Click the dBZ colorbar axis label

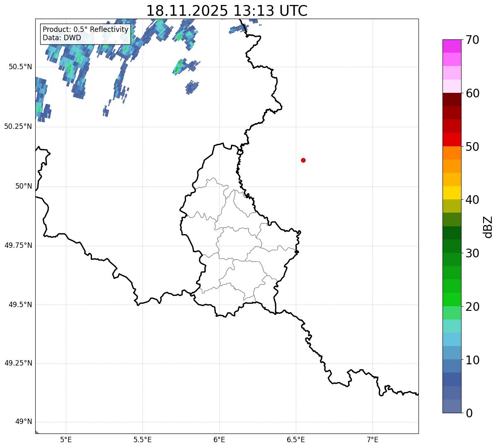488,227
